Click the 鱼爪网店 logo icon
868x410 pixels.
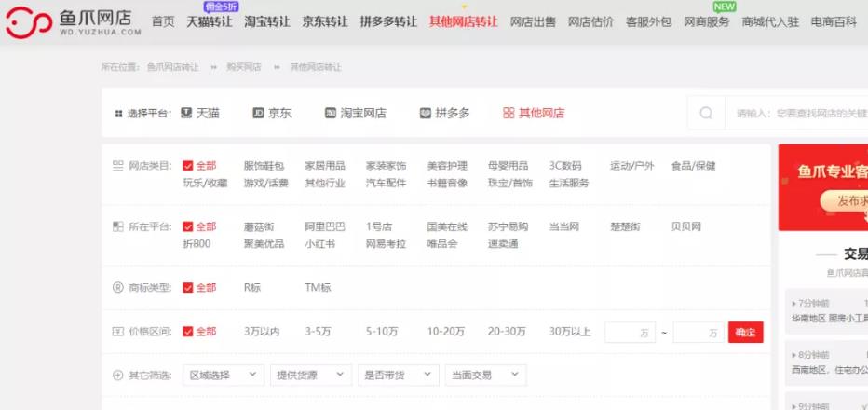[28, 22]
